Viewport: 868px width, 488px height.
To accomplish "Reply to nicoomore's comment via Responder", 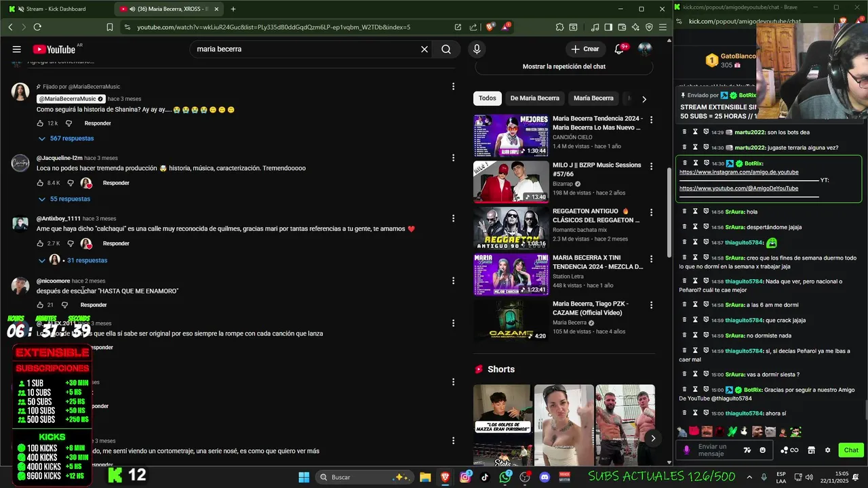I will 94,305.
